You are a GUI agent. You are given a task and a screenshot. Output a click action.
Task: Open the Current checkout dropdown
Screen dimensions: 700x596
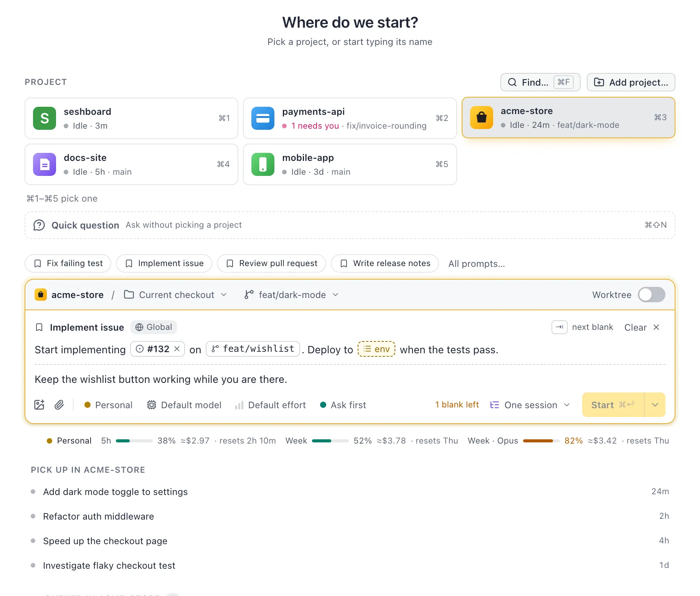pyautogui.click(x=176, y=295)
